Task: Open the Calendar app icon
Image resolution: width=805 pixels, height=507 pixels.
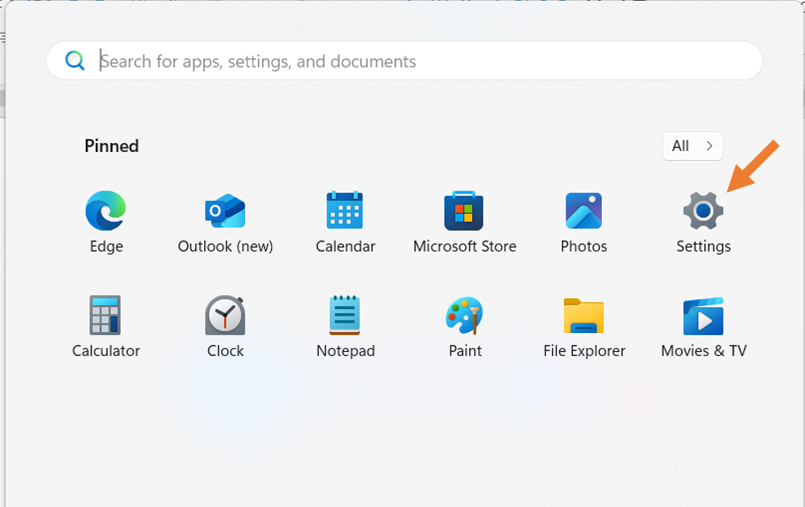Action: coord(345,211)
